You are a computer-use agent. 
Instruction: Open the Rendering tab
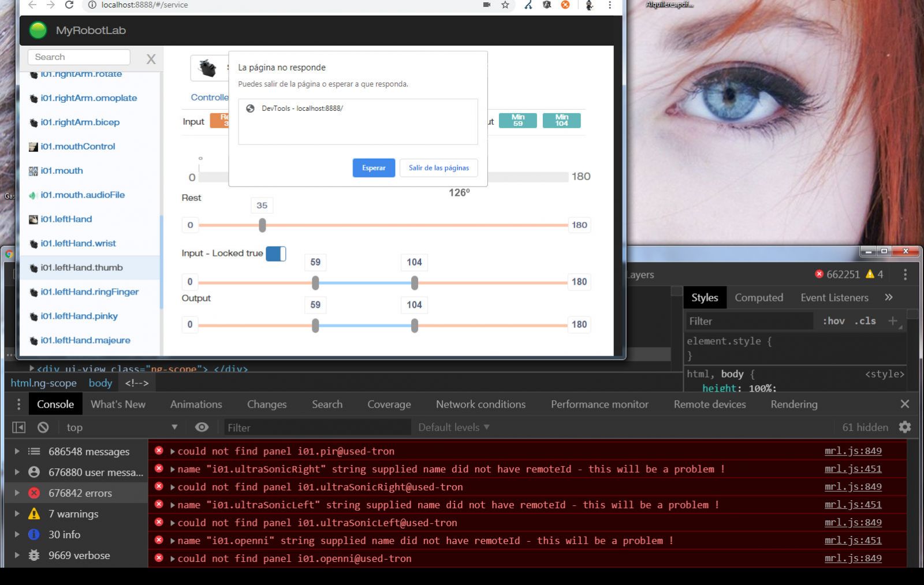click(x=794, y=404)
